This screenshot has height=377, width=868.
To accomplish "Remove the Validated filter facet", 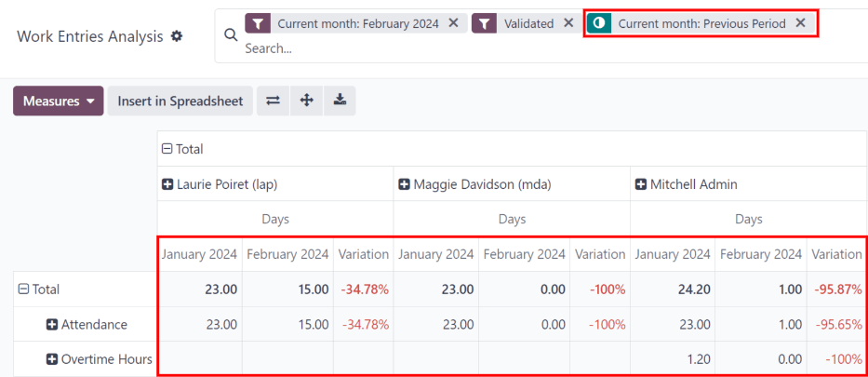I will pos(568,23).
